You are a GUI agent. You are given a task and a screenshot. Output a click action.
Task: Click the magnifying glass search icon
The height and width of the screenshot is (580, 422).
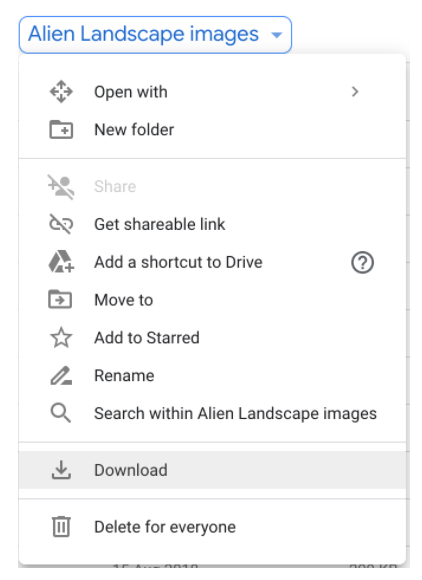(61, 413)
